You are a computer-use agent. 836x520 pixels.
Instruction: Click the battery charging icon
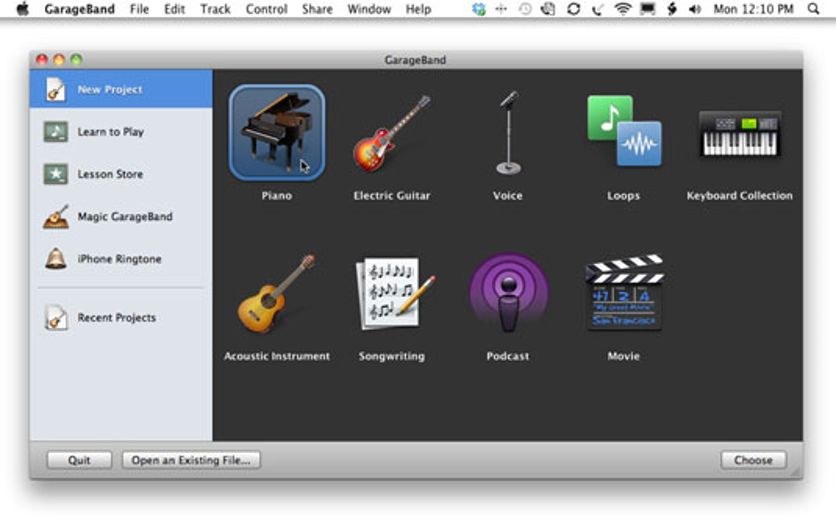(x=672, y=9)
